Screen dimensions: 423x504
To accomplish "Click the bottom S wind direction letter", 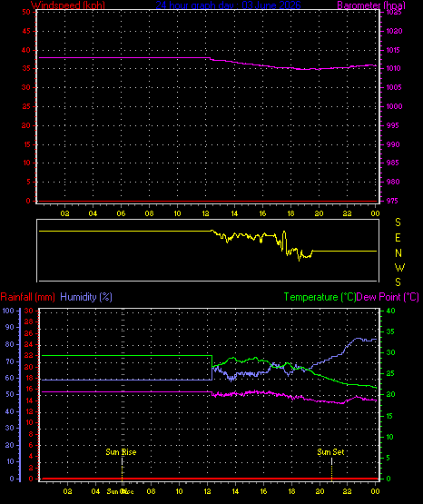I will 398,282.
